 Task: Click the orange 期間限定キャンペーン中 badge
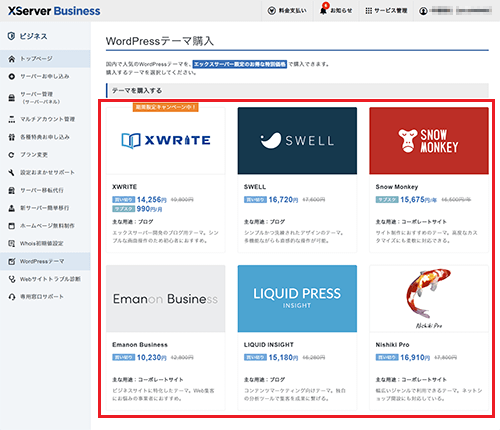[166, 107]
